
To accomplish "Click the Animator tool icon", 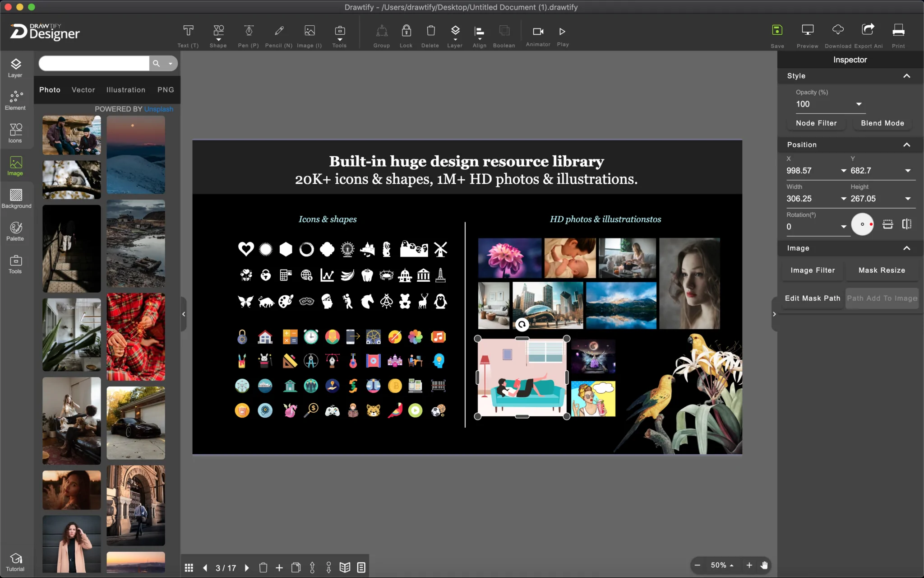I will click(538, 31).
